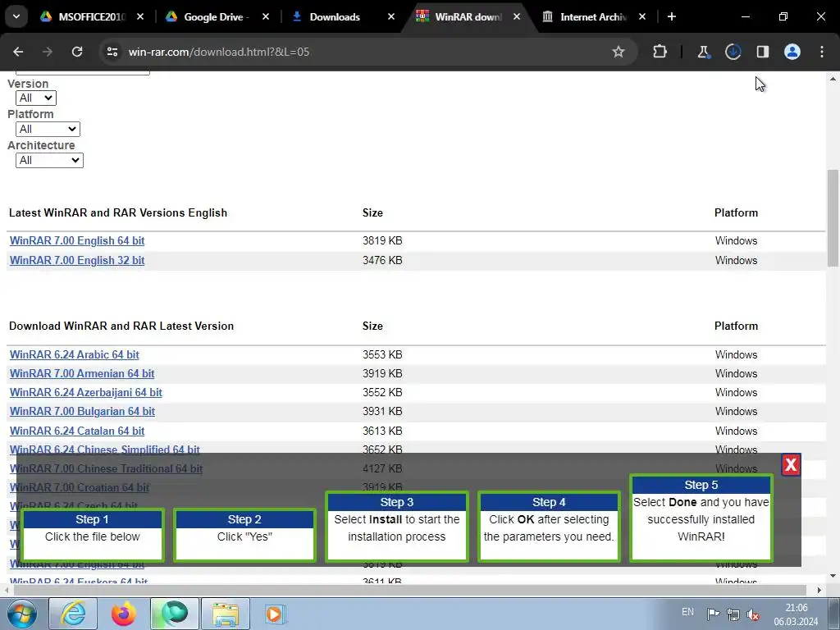
Task: Click WinRAR 6.24 Arabic 64 bit link
Action: [75, 354]
